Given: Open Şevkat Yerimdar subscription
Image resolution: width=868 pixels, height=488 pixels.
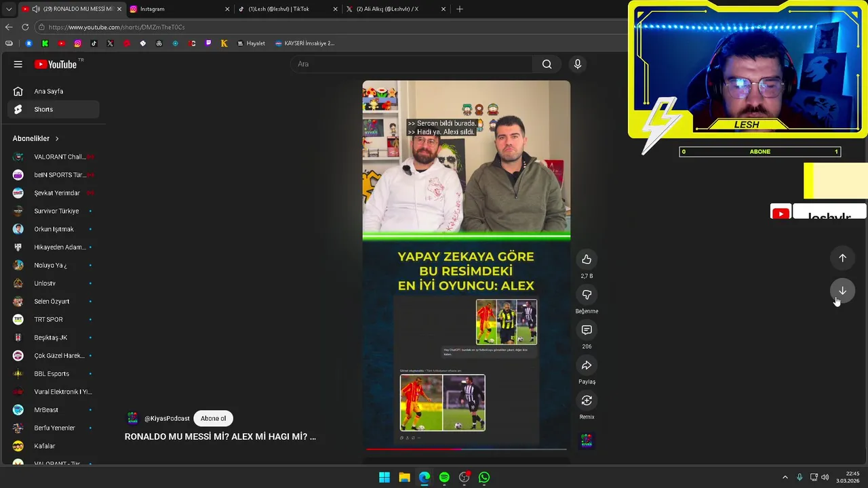Looking at the screenshot, I should pos(53,193).
